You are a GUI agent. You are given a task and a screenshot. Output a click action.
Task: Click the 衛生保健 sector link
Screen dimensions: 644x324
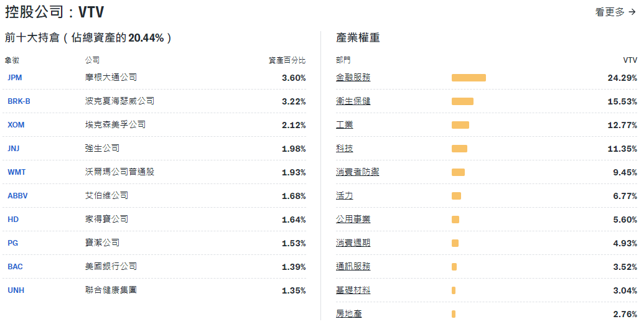coord(353,101)
